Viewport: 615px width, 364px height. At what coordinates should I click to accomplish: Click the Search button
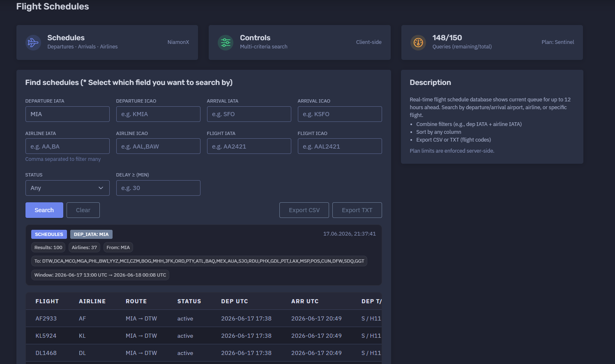click(44, 210)
